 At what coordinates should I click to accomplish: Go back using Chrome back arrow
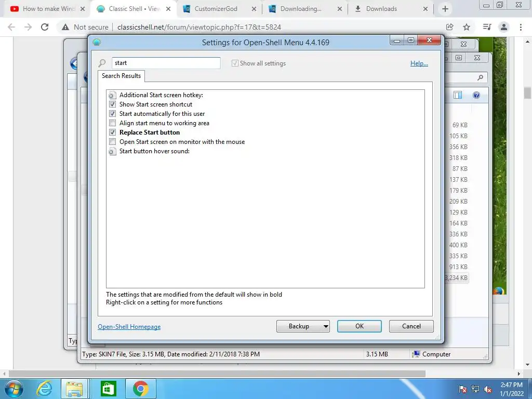(11, 27)
